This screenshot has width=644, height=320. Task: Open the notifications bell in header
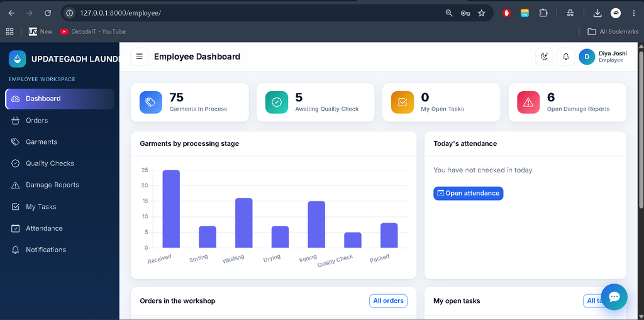[x=565, y=57]
